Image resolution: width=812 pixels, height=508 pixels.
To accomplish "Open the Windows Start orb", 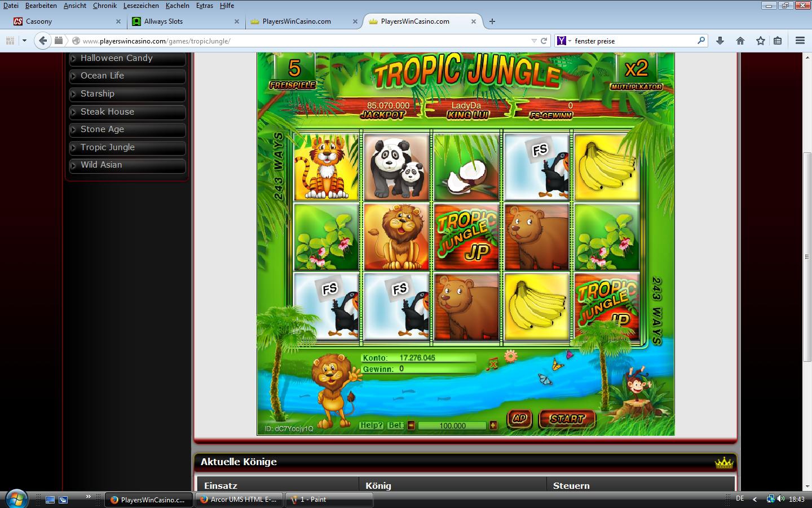I will (15, 499).
